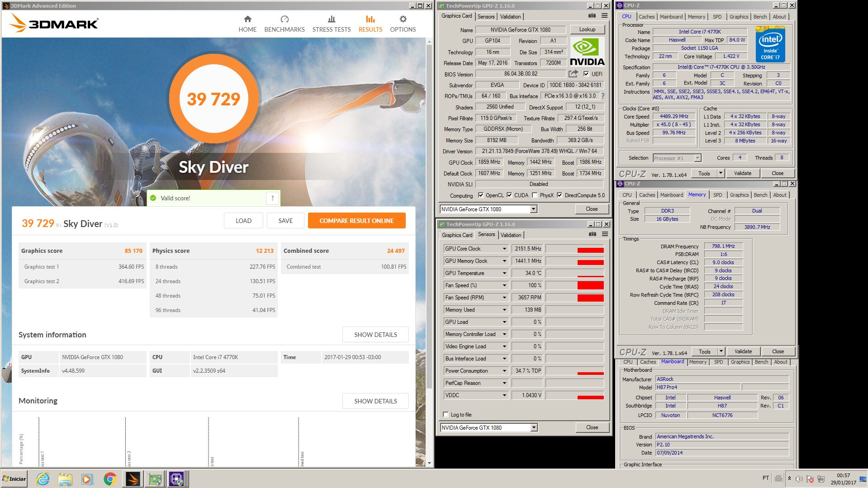Open the Fan Speed (%) sensor dropdown
This screenshot has height=488, width=868.
click(x=504, y=285)
